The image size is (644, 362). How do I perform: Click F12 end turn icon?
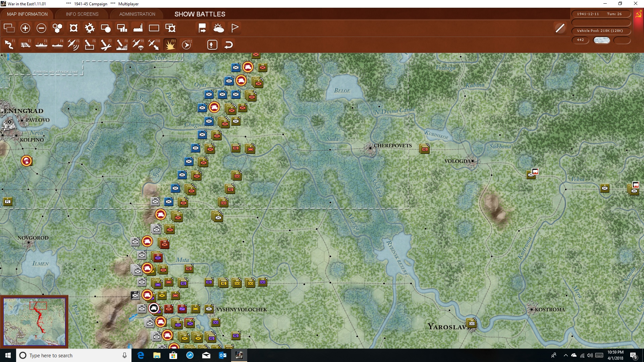[x=186, y=45]
